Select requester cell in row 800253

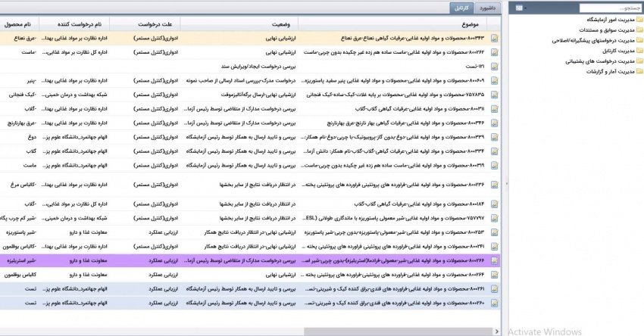pyautogui.click(x=89, y=232)
